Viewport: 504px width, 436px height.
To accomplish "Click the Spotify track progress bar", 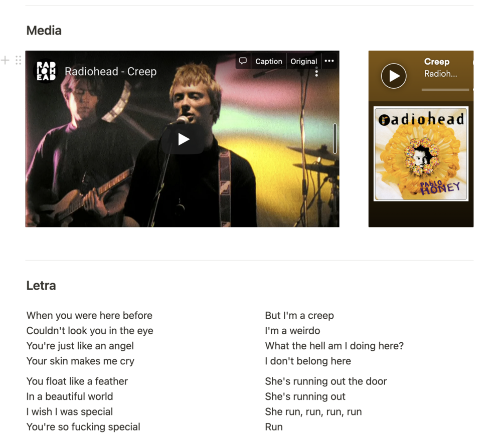I will pos(445,90).
